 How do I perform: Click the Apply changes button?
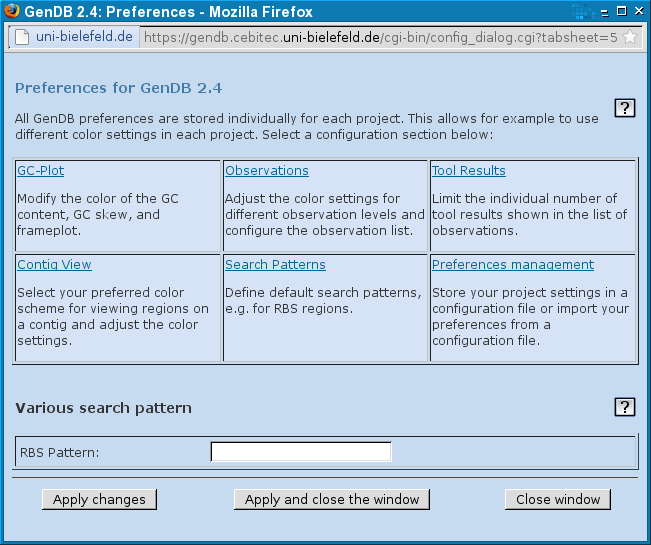point(99,499)
